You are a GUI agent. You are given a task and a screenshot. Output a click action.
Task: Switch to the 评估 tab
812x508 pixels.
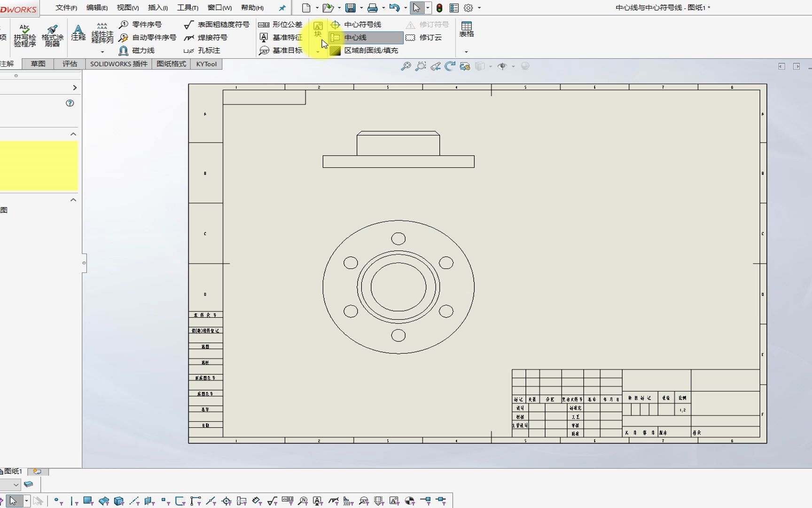tap(70, 64)
